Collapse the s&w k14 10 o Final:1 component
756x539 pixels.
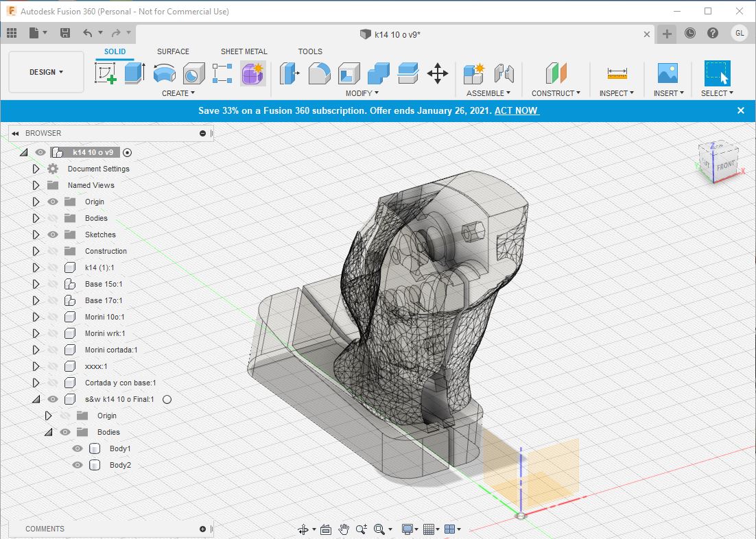(35, 399)
